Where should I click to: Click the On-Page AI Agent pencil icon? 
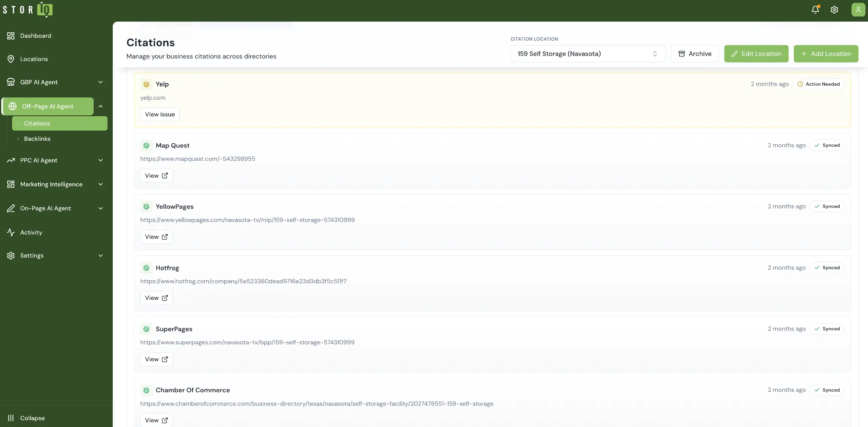pos(11,208)
